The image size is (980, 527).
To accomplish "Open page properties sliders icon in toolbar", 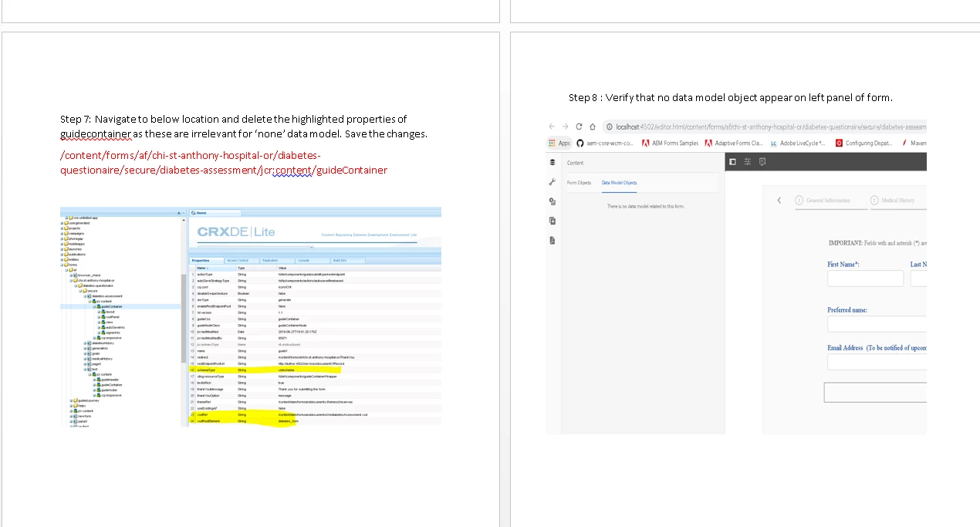I will point(748,161).
